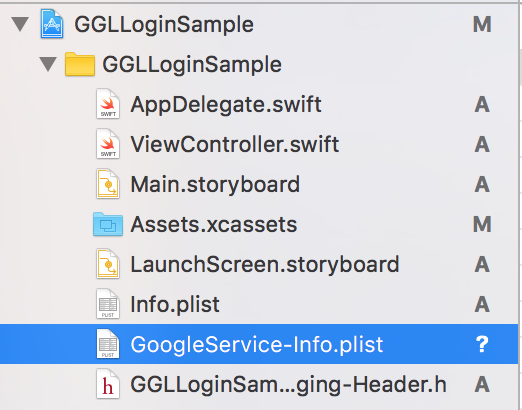Click the AppDelegate.swift Swift file icon

(x=108, y=104)
